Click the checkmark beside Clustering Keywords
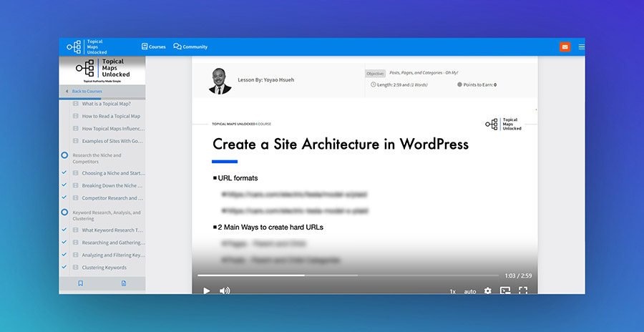The image size is (644, 332). tap(64, 267)
